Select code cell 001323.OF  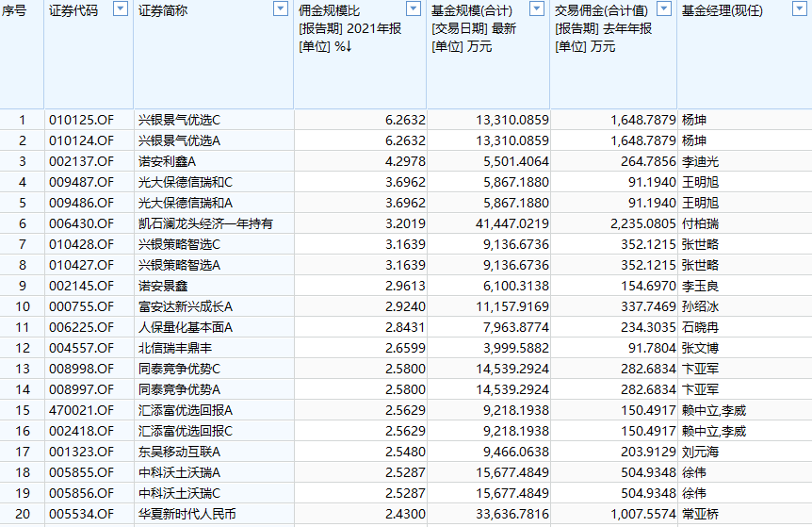coord(81,452)
